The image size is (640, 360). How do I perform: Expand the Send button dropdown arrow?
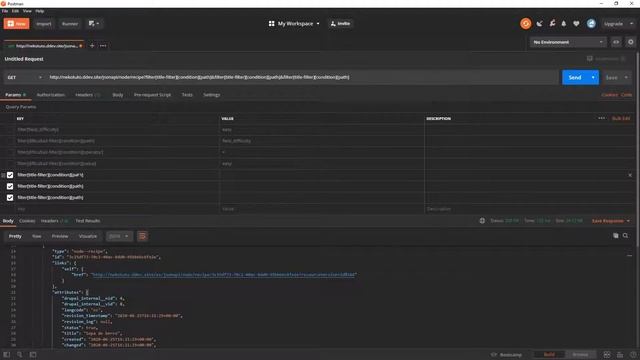coord(593,78)
